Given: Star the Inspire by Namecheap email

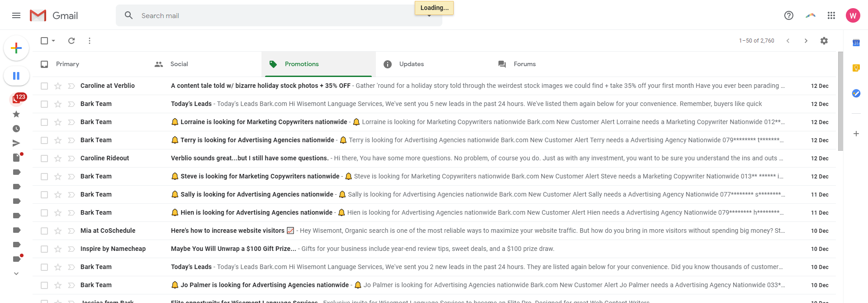Looking at the screenshot, I should pos(58,249).
